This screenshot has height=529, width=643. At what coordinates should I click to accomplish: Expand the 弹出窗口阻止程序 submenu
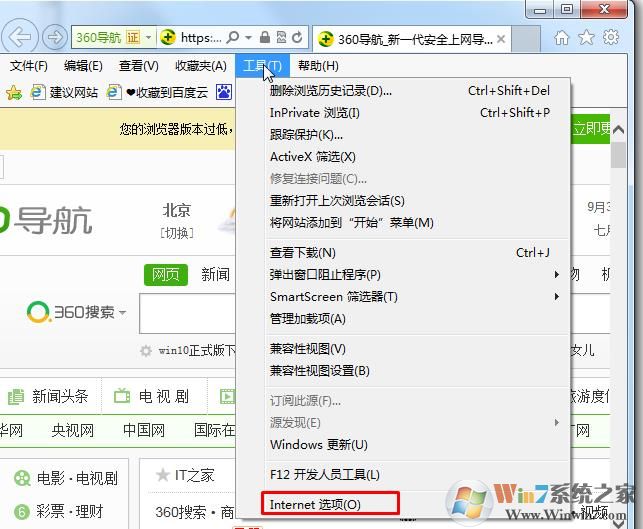tap(556, 275)
